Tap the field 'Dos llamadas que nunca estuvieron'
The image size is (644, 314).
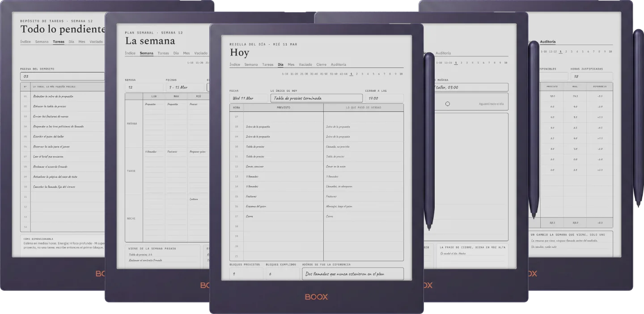coord(353,274)
